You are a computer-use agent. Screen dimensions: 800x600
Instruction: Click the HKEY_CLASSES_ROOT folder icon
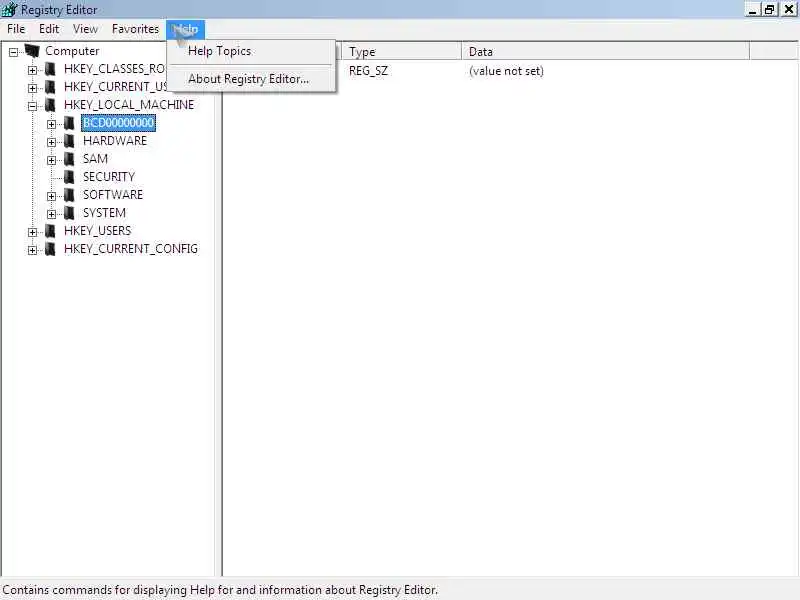tap(51, 69)
